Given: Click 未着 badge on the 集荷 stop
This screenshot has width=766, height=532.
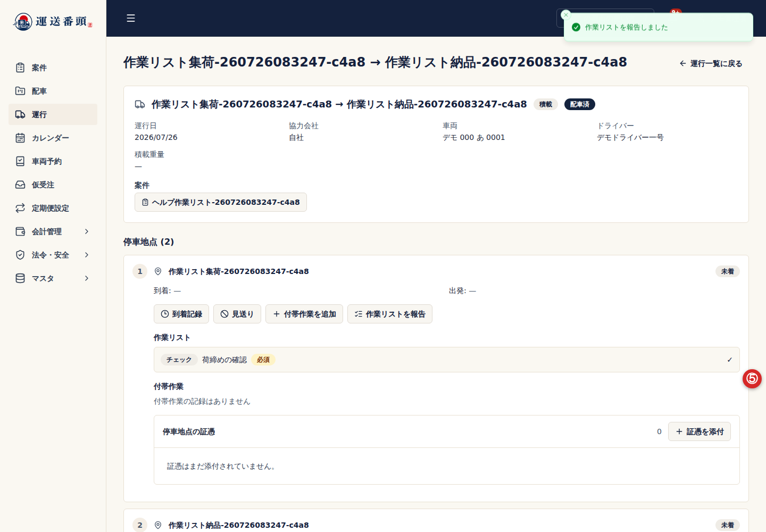Looking at the screenshot, I should [x=727, y=271].
